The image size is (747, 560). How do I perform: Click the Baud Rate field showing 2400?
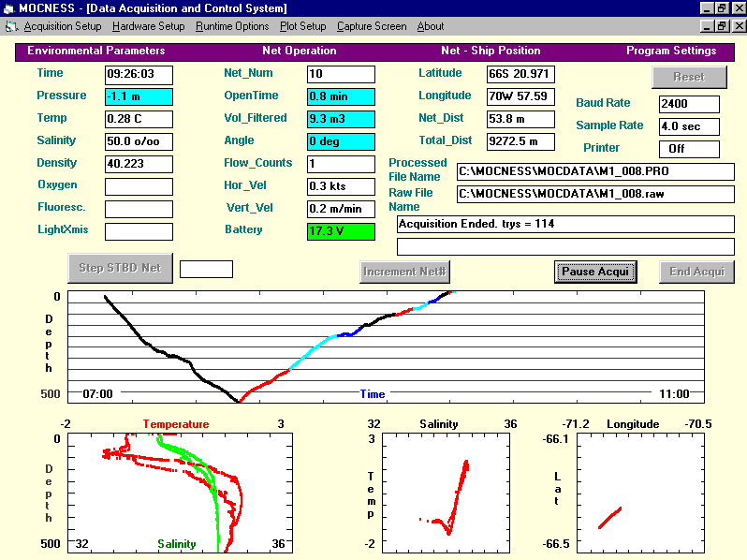[689, 104]
